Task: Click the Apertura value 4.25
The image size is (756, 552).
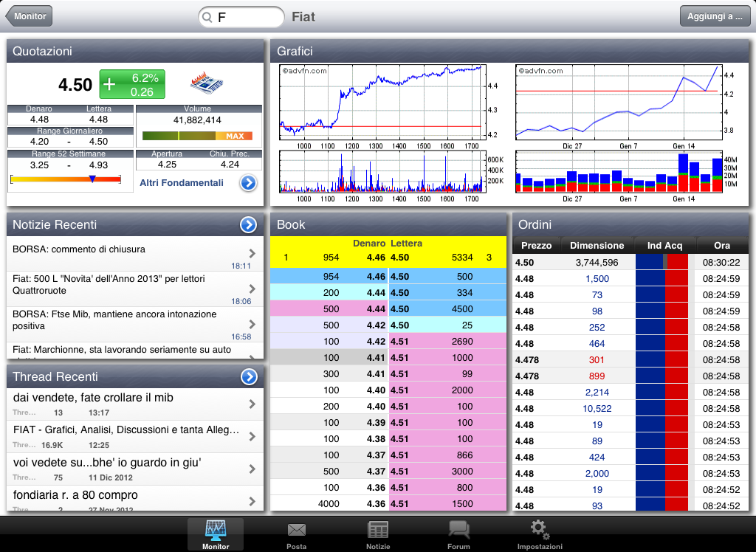Action: coord(167,165)
